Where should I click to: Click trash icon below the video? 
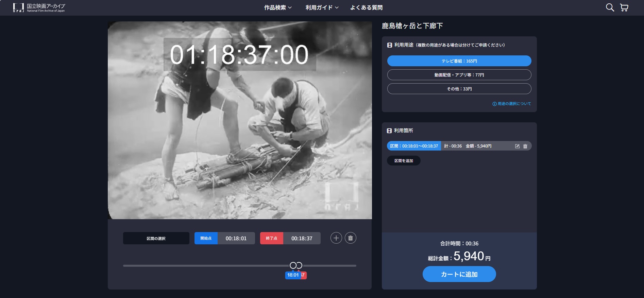point(351,238)
